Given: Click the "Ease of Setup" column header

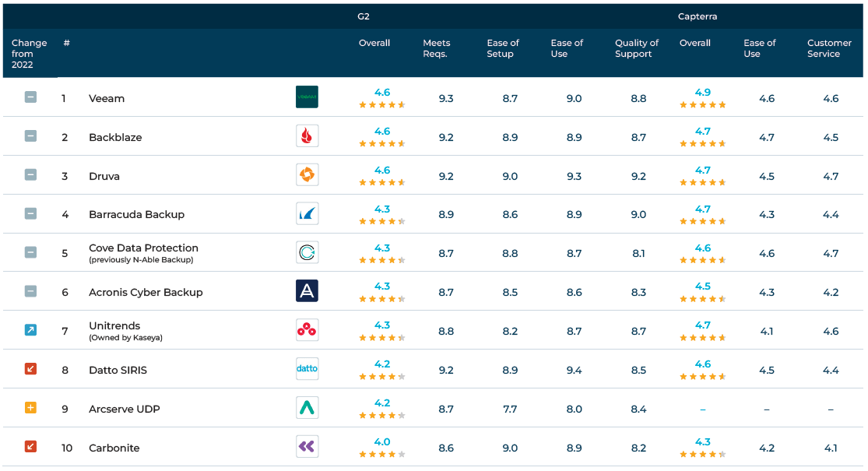Looking at the screenshot, I should (503, 48).
